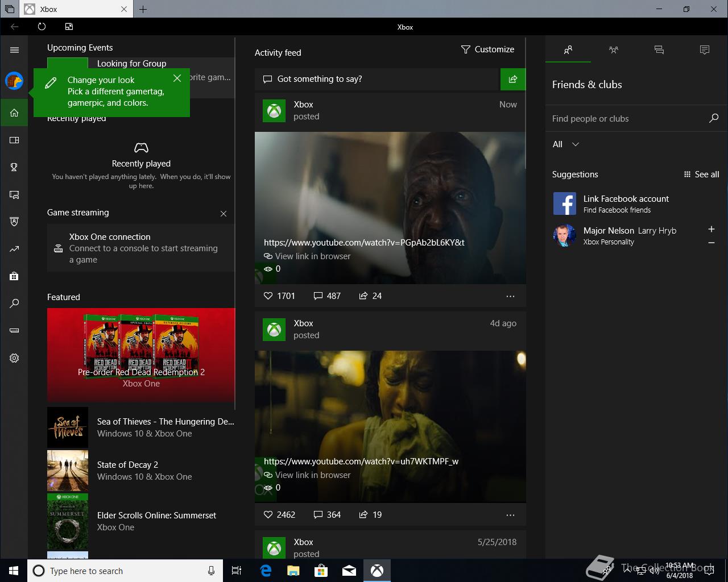
Task: Share the post with 19 shares
Action: tap(370, 514)
